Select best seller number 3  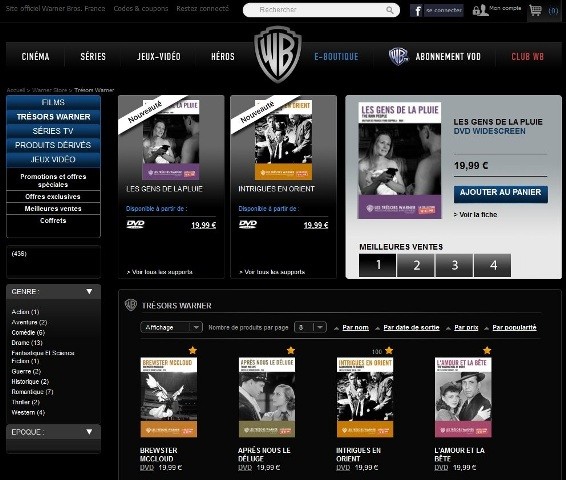point(454,265)
